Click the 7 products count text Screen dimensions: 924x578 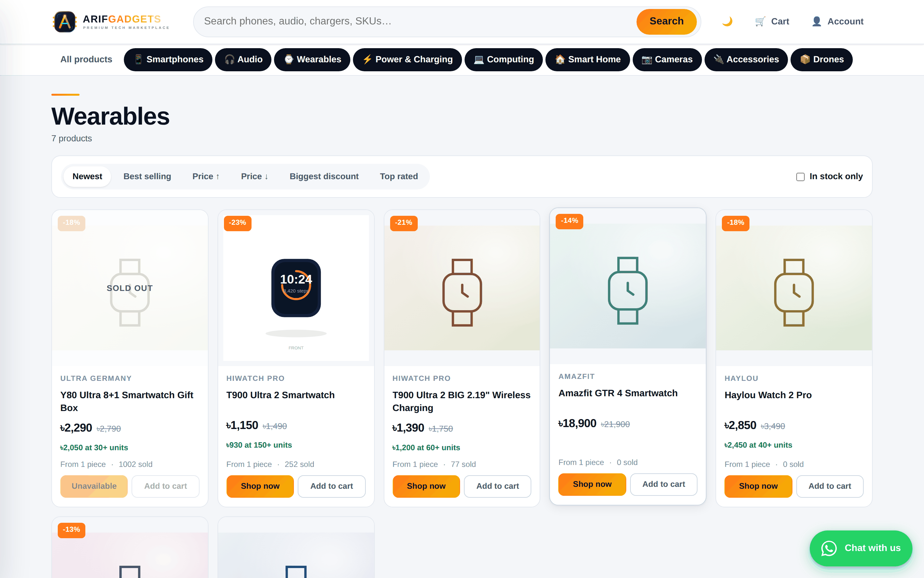[72, 138]
